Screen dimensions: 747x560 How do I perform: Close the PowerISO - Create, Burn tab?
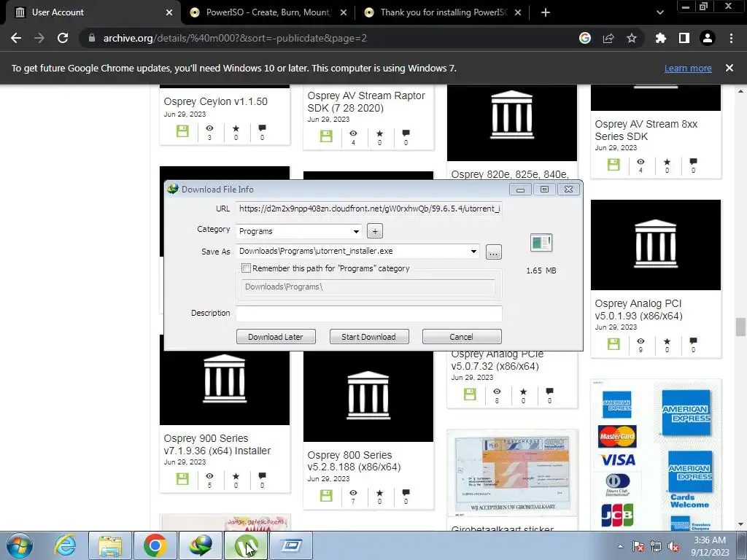[x=344, y=12]
